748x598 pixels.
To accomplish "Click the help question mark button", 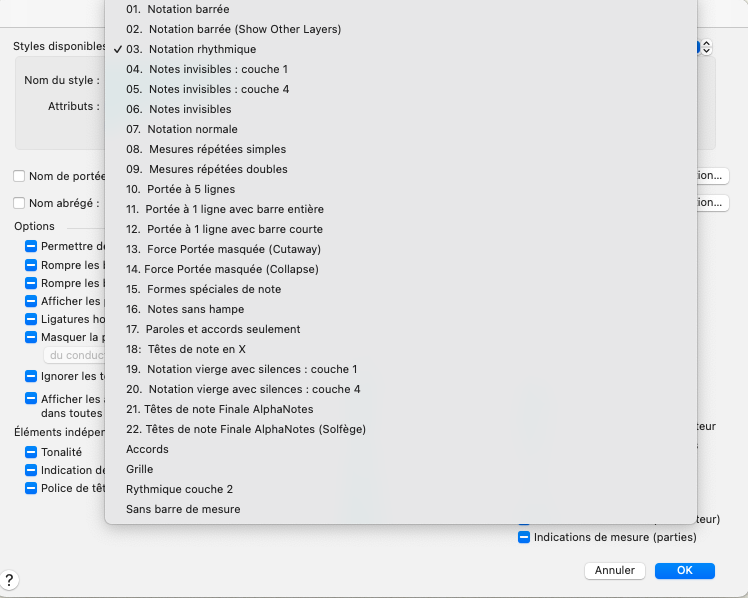I will [9, 580].
